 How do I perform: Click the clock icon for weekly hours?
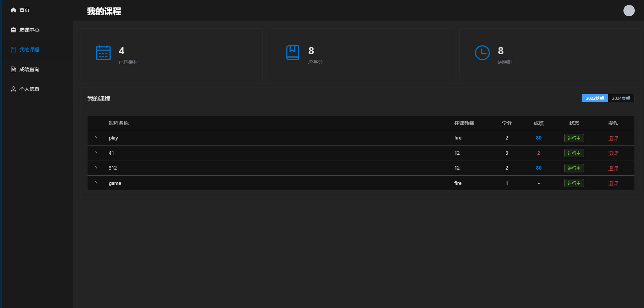point(482,53)
